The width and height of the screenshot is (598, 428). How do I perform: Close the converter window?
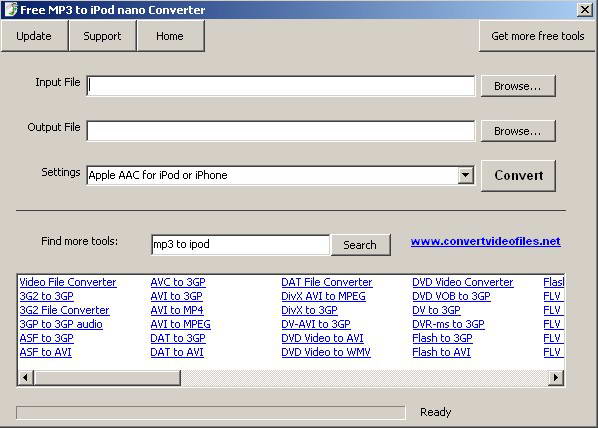(585, 9)
